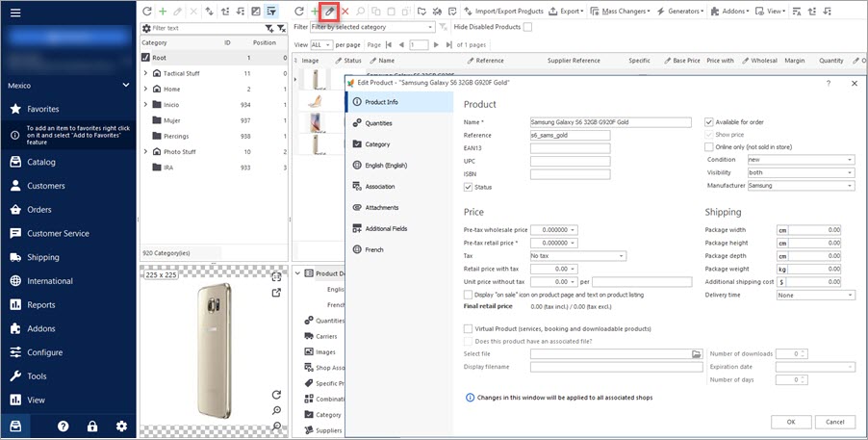Open the Association tab

pyautogui.click(x=398, y=186)
